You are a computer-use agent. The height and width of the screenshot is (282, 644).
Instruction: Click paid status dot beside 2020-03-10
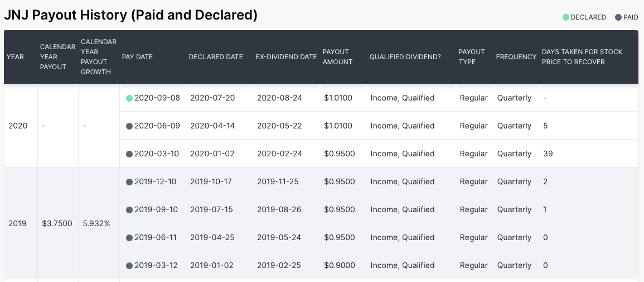click(x=129, y=154)
